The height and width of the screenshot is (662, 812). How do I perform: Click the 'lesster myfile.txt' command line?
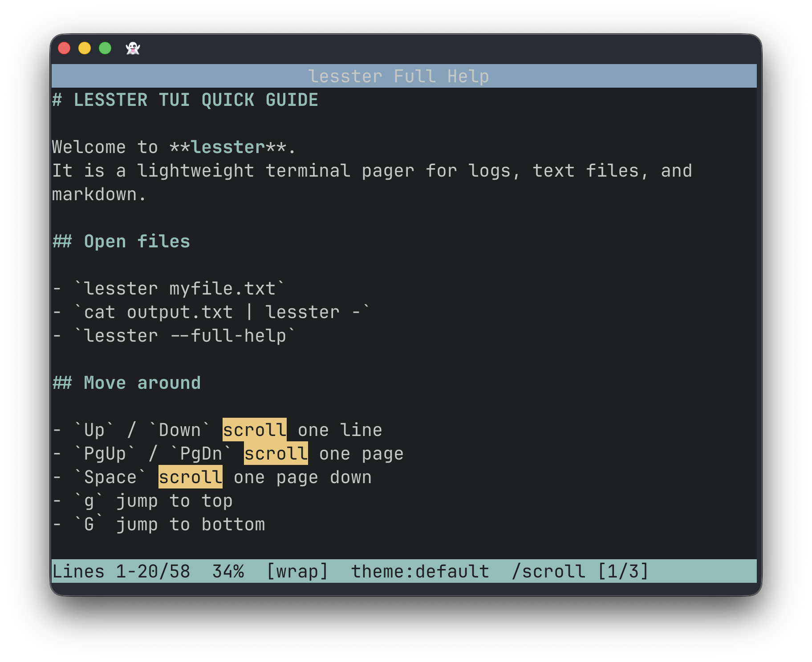point(180,289)
